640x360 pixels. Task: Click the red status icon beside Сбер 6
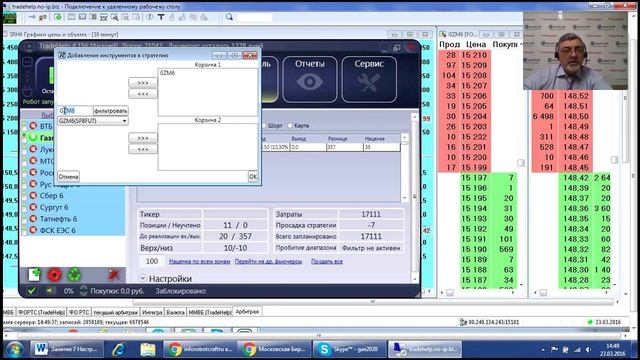(x=33, y=196)
